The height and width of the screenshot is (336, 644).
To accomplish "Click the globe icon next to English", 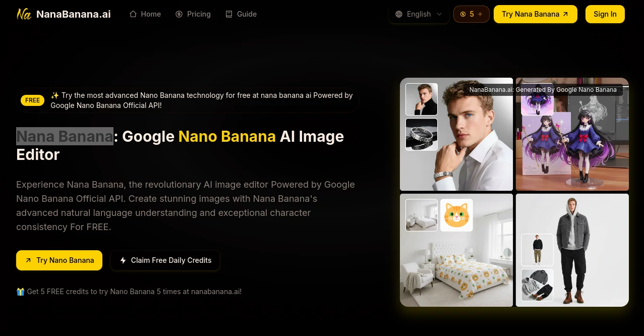I will [x=399, y=14].
